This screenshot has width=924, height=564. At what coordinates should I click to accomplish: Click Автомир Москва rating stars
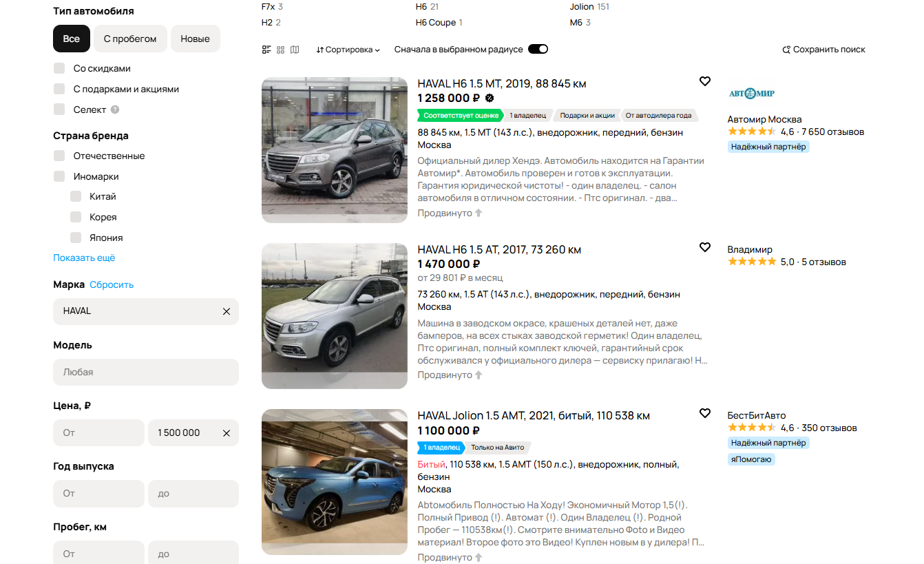click(752, 132)
